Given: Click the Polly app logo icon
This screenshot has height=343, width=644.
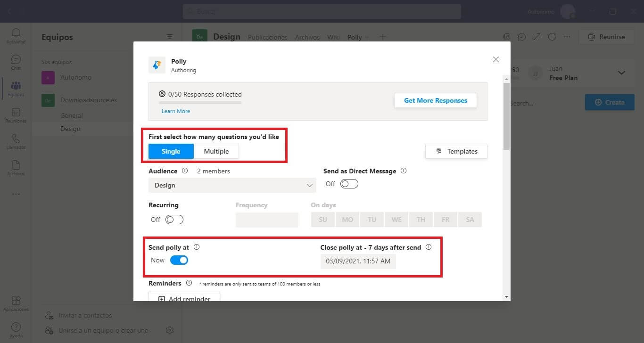Looking at the screenshot, I should click(x=157, y=65).
